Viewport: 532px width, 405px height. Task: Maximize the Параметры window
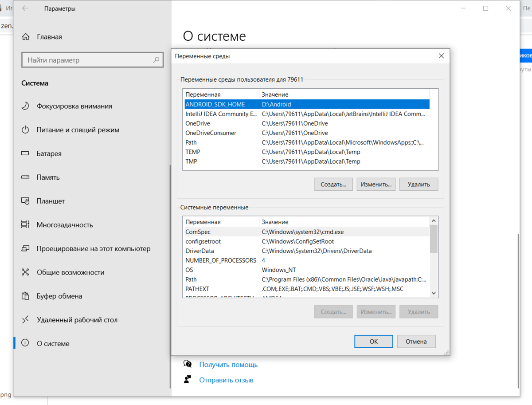(486, 8)
